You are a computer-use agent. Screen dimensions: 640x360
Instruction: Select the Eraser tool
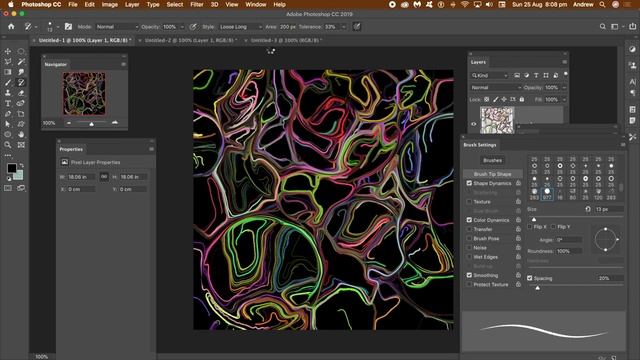21,93
